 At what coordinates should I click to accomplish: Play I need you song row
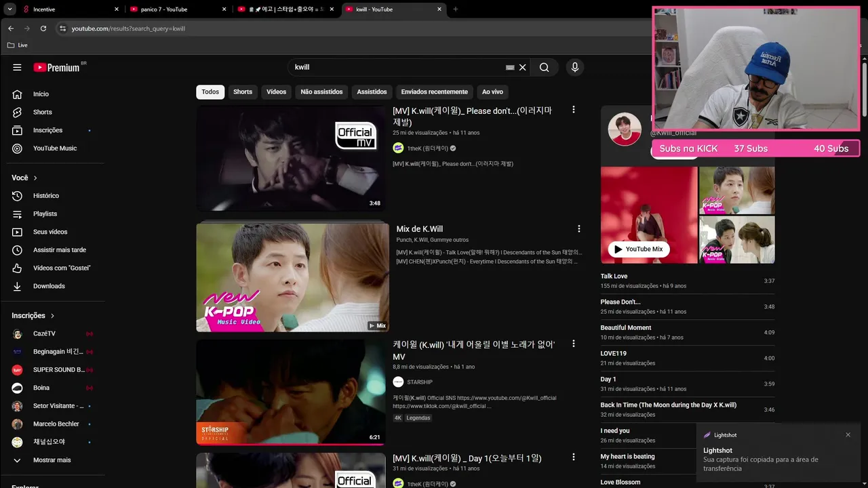(648, 435)
